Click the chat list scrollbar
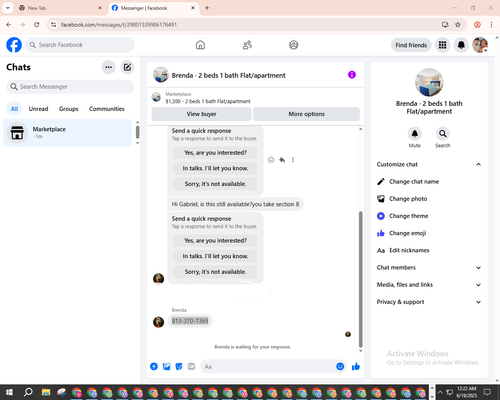Viewport: 500px width, 400px height. click(138, 132)
